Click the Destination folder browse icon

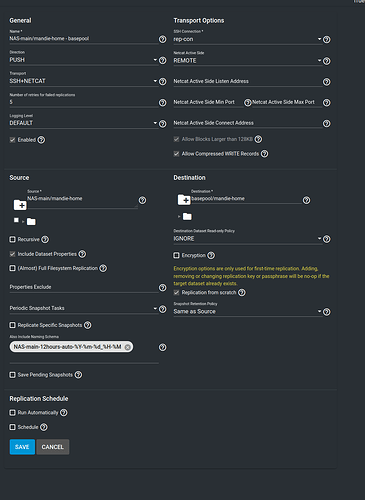(184, 200)
